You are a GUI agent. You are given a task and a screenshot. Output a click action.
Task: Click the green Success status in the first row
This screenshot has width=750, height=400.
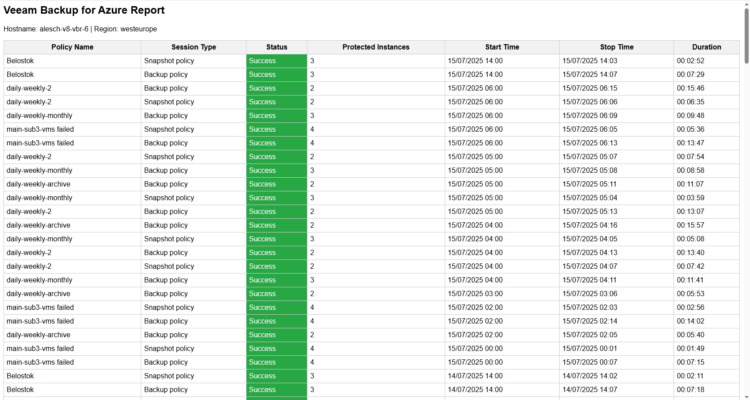pos(276,61)
